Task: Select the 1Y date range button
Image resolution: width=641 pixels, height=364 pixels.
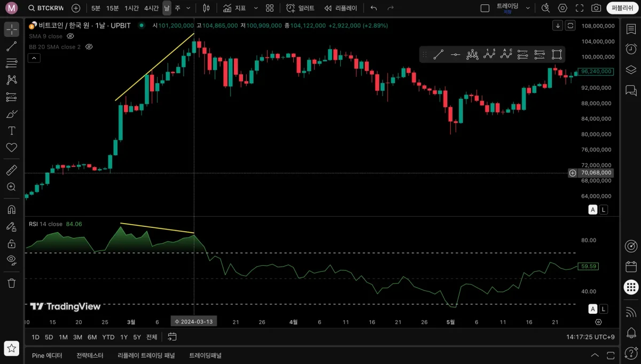Action: click(124, 337)
